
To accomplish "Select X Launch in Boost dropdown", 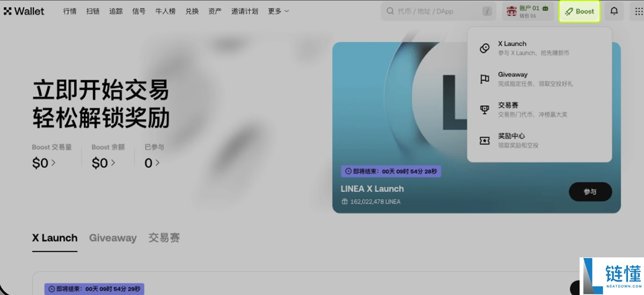I will pyautogui.click(x=539, y=48).
